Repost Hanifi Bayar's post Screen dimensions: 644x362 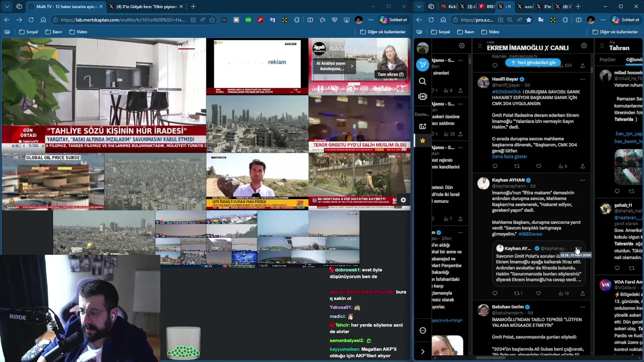click(x=517, y=166)
